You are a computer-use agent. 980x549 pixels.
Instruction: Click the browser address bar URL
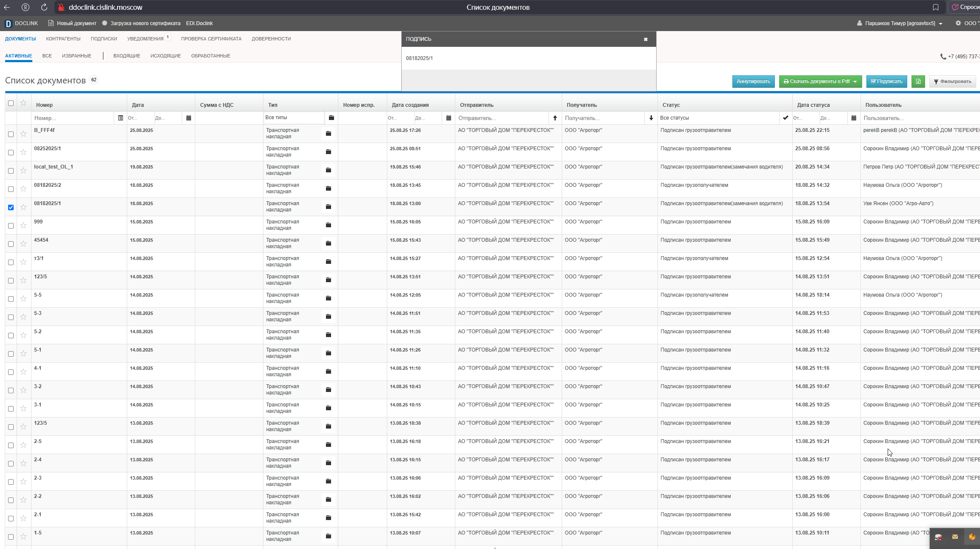click(x=106, y=7)
